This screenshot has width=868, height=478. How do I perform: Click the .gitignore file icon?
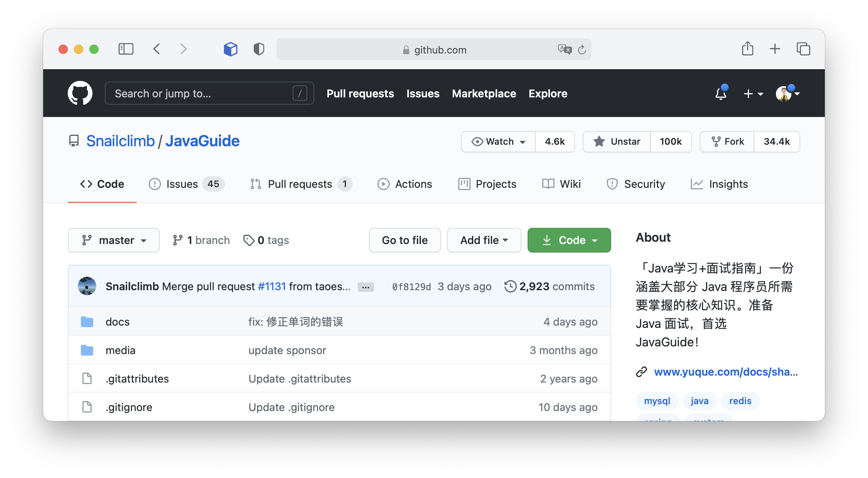point(87,407)
